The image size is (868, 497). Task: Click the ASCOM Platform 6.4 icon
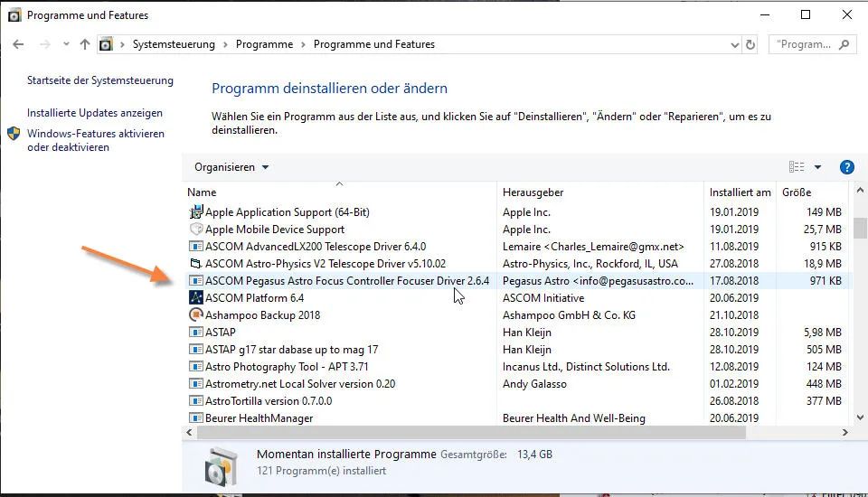pyautogui.click(x=196, y=298)
